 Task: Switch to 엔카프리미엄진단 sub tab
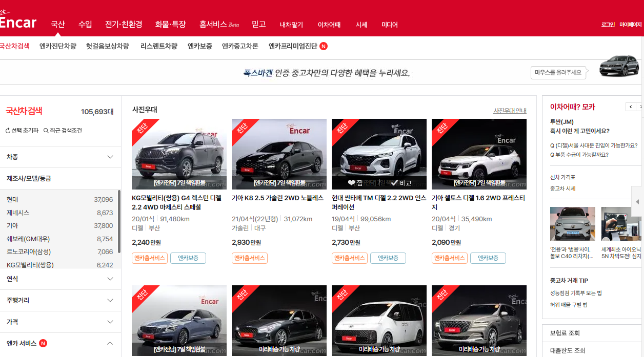293,46
